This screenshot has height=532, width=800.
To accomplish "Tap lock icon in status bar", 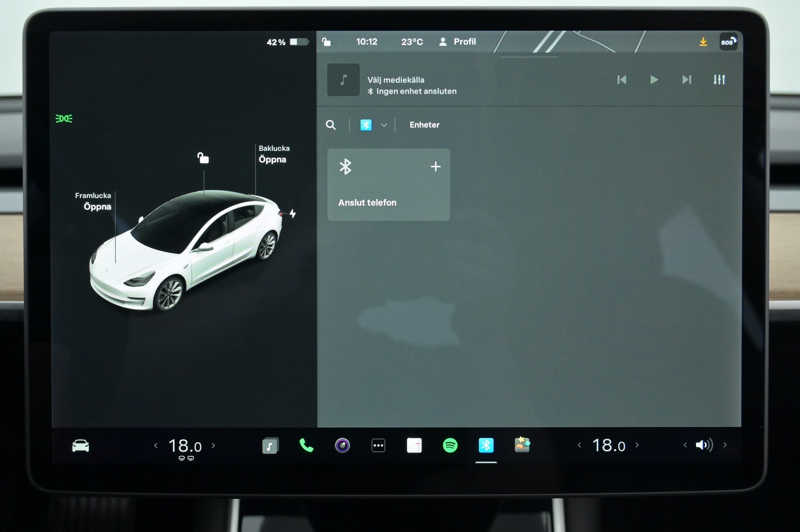I will tap(326, 42).
